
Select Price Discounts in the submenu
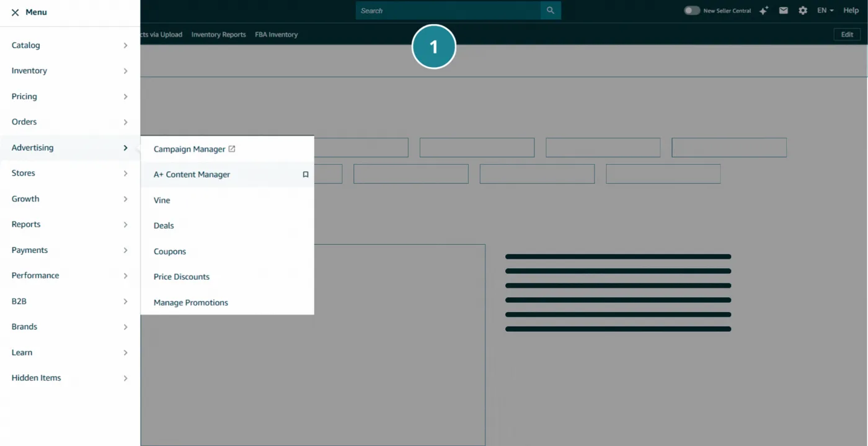tap(227, 277)
